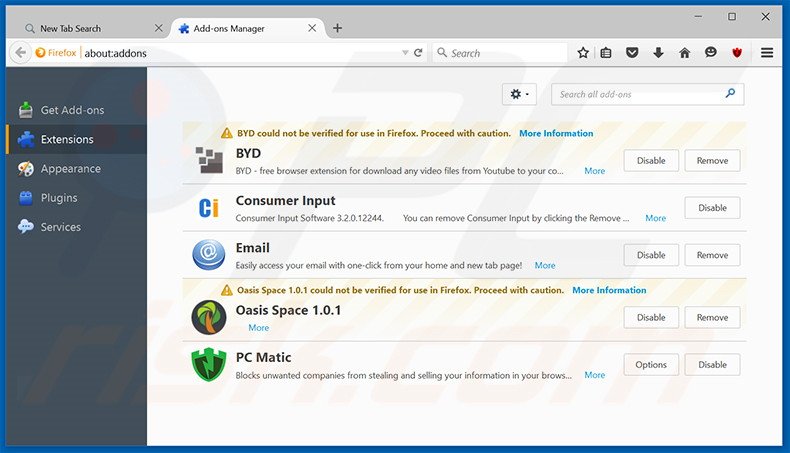Open More Information for Oasis Space warning
This screenshot has width=790, height=453.
pyautogui.click(x=609, y=290)
